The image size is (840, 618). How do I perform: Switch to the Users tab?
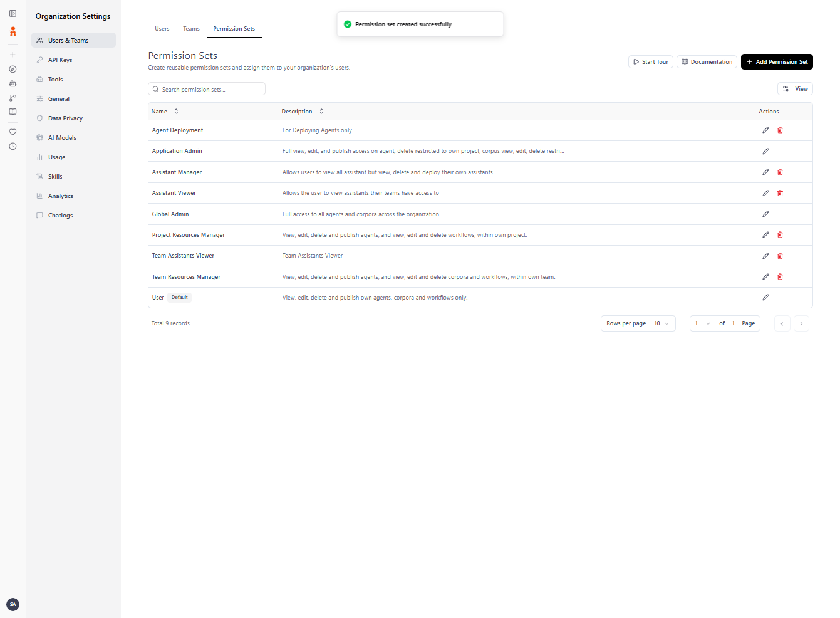coord(162,29)
